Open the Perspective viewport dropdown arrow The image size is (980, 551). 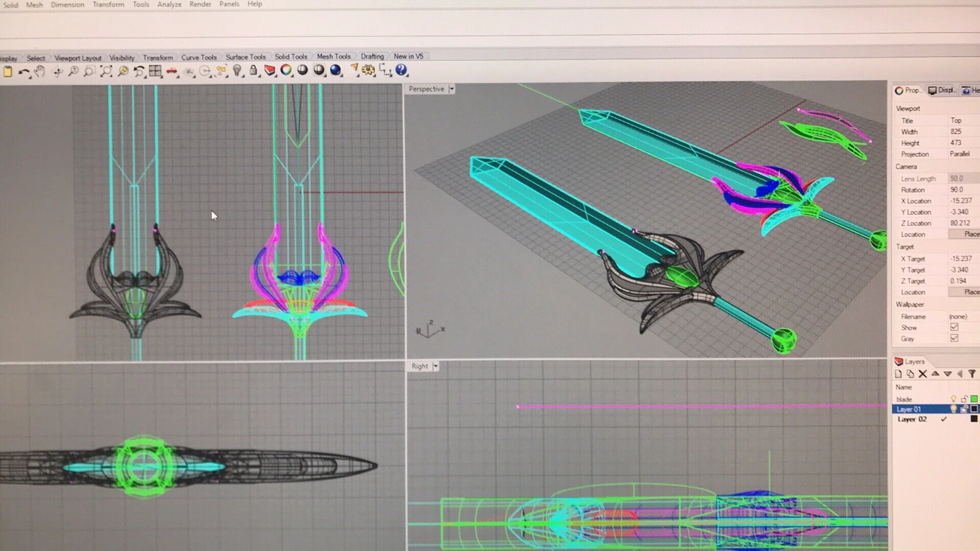tap(451, 89)
